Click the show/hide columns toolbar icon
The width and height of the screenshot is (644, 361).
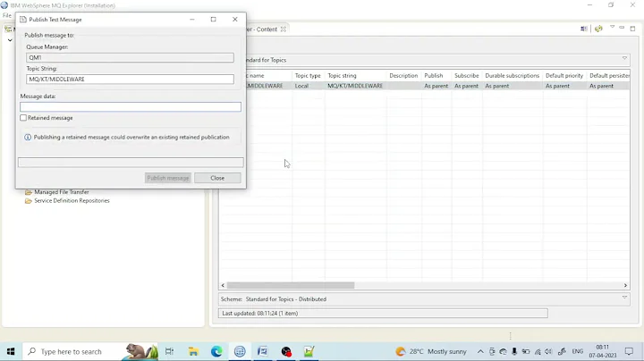pyautogui.click(x=583, y=29)
